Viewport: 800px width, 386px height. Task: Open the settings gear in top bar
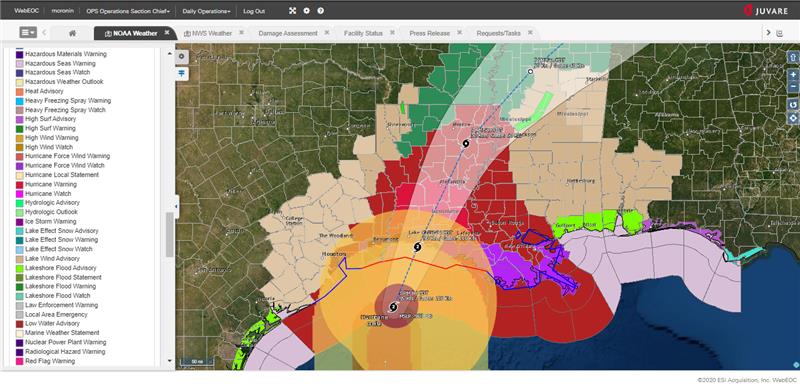pyautogui.click(x=306, y=11)
